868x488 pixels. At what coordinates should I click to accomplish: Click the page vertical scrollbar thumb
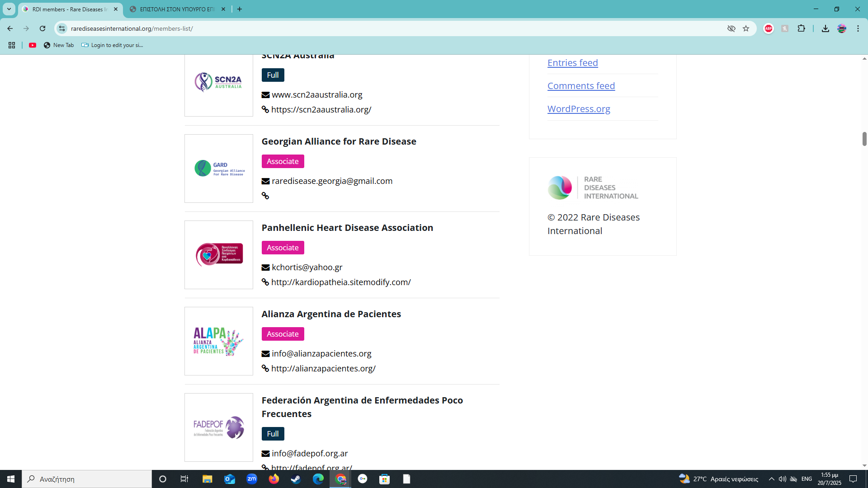(864, 139)
